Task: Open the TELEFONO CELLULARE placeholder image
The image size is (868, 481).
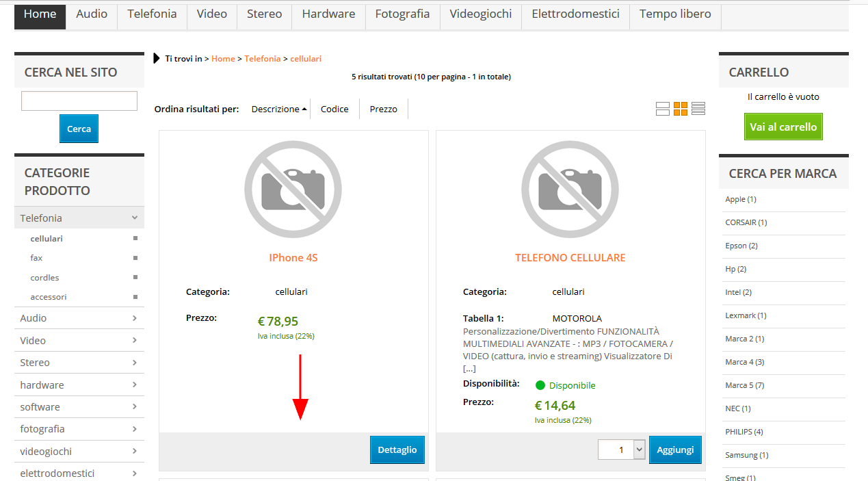Action: 570,190
